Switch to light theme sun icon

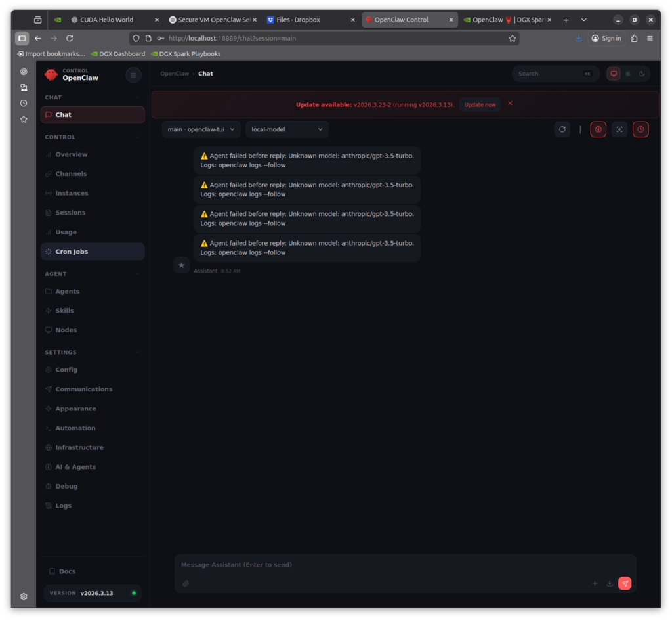click(628, 74)
